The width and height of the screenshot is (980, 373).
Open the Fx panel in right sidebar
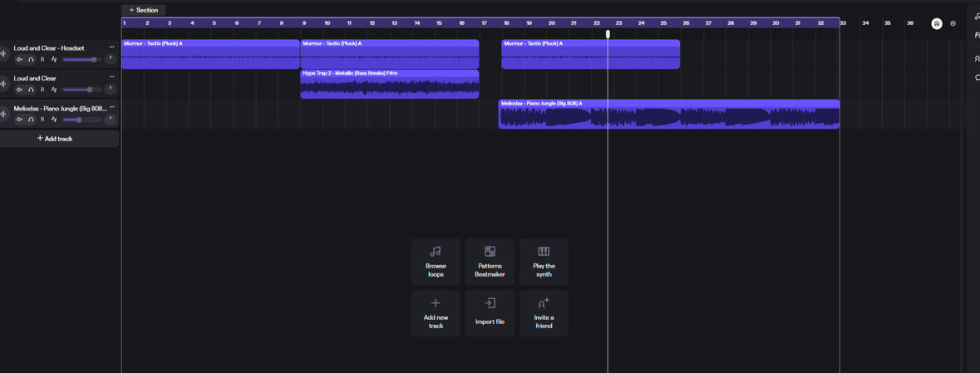pos(977,36)
